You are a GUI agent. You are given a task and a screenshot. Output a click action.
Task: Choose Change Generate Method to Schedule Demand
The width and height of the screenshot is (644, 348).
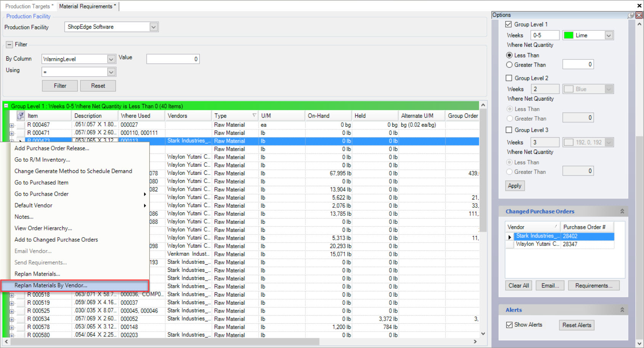pyautogui.click(x=79, y=171)
